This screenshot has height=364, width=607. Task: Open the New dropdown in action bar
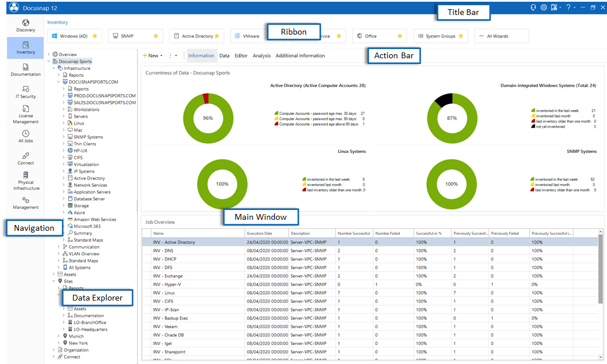click(152, 56)
